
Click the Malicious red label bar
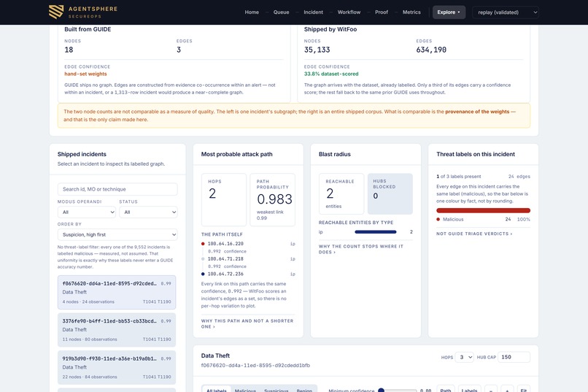[x=483, y=210]
